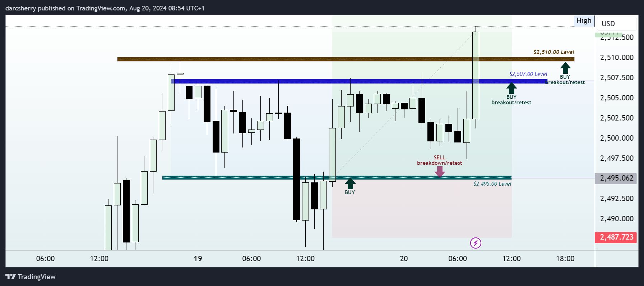Click the TradingView logo at bottom left
This screenshot has height=286, width=644.
pyautogui.click(x=31, y=277)
